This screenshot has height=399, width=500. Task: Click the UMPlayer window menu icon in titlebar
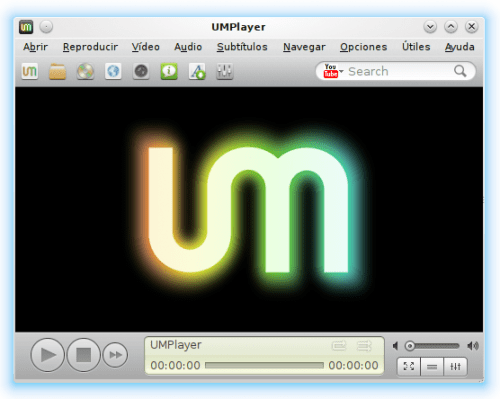point(26,27)
